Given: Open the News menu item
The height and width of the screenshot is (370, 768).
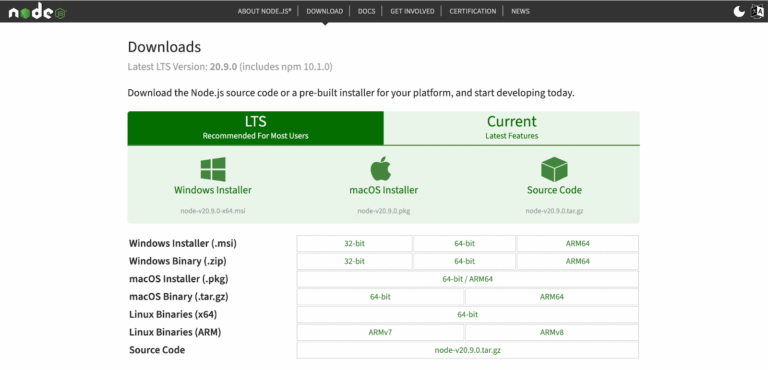Looking at the screenshot, I should pos(520,11).
